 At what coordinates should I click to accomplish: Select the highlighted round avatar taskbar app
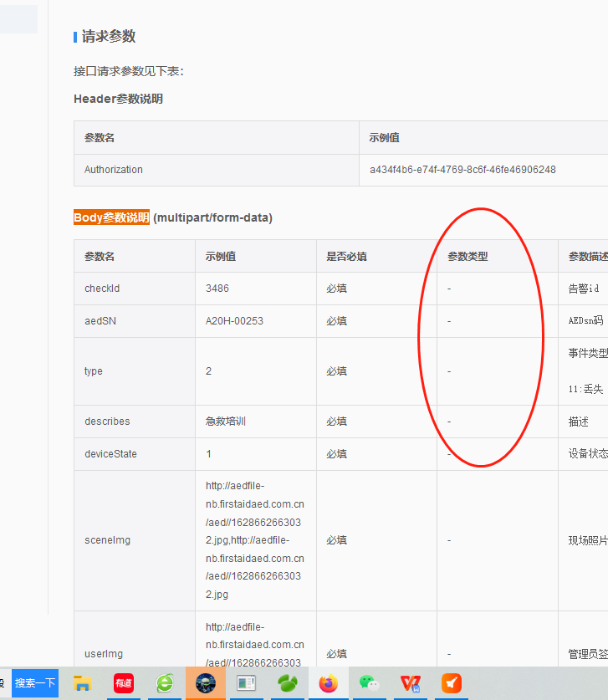(206, 683)
